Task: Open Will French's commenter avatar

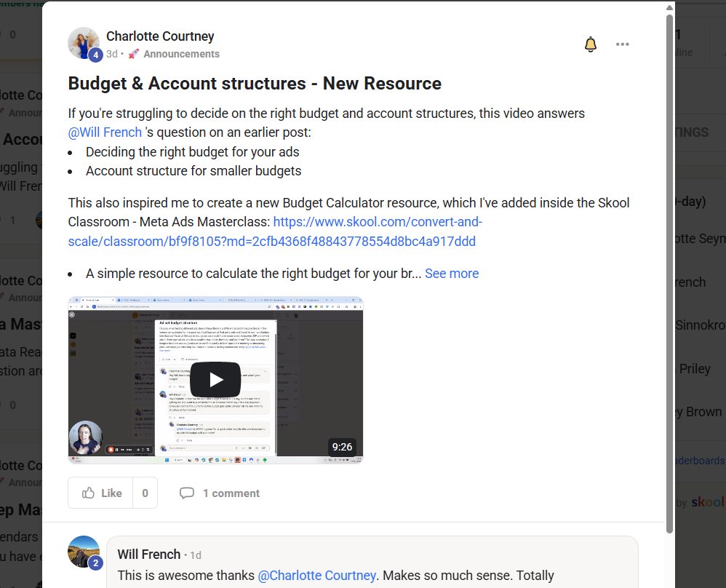Action: point(84,552)
